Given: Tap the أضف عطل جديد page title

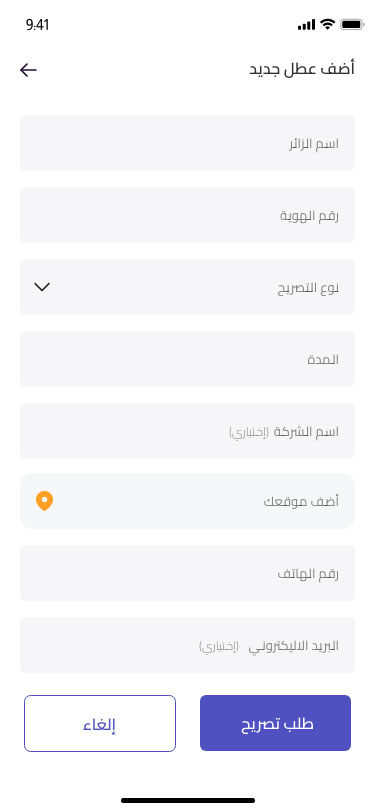Looking at the screenshot, I should point(302,69).
